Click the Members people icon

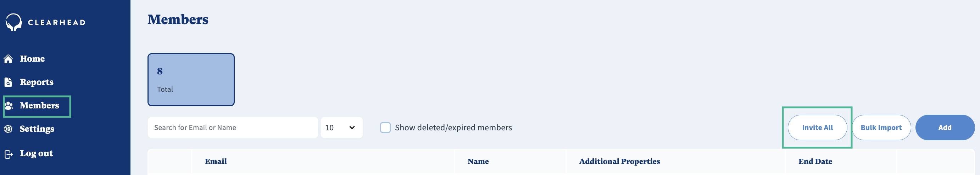[x=9, y=106]
